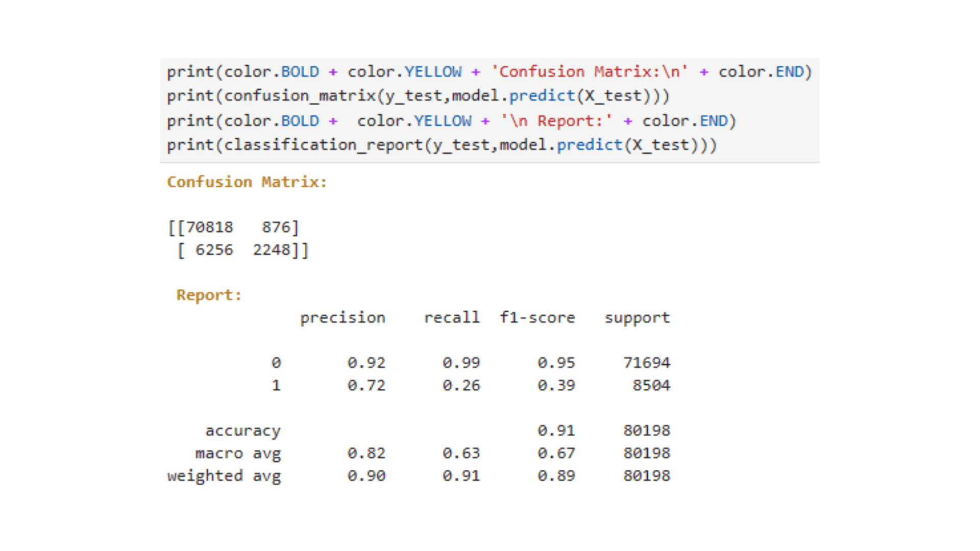
Task: Click the 876 value in matrix
Action: pos(276,228)
